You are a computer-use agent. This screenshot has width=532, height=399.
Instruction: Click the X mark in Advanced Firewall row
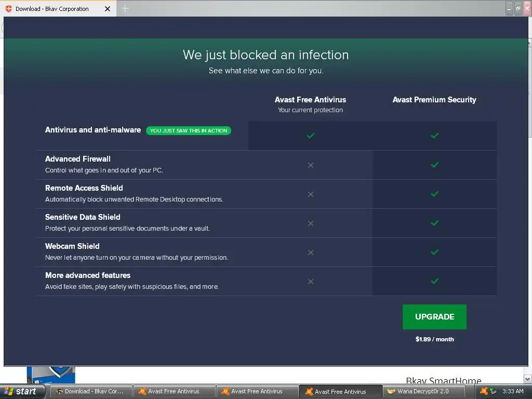click(x=311, y=165)
